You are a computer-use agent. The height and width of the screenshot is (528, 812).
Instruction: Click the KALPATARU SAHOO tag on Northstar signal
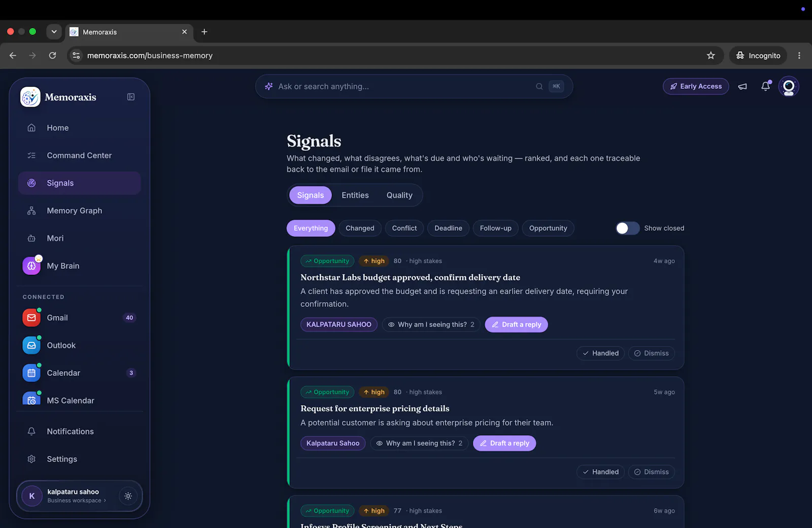[339, 325]
